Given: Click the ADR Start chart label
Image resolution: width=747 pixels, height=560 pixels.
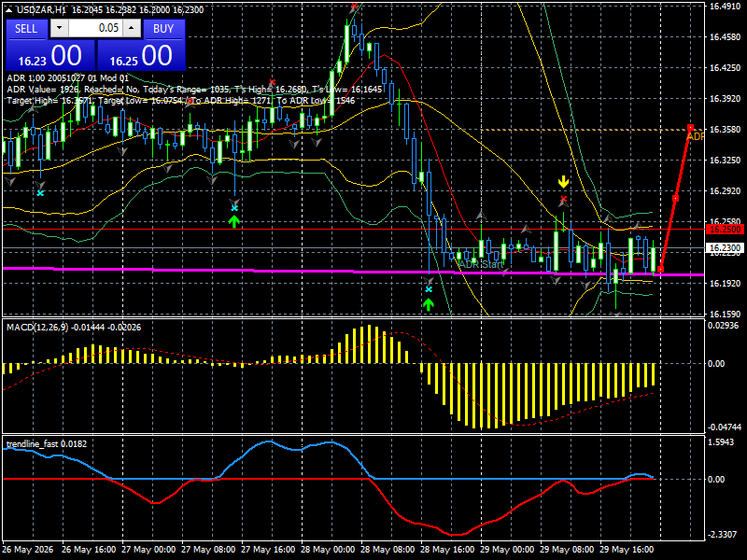Looking at the screenshot, I should [x=481, y=264].
